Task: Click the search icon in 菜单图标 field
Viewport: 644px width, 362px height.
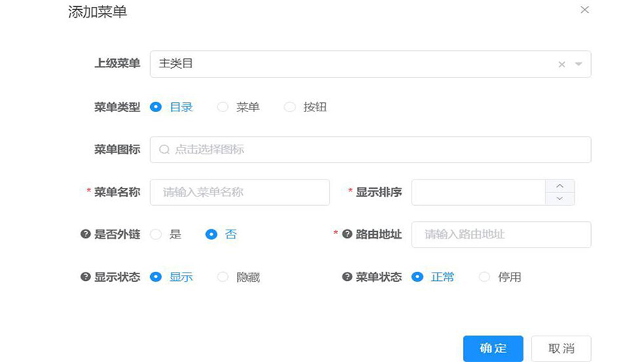Action: point(164,149)
